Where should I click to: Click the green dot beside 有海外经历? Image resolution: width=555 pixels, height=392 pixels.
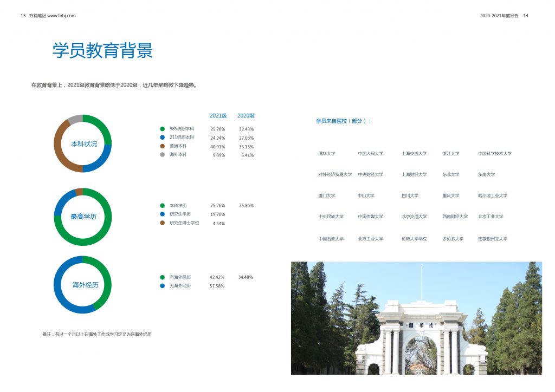[x=162, y=277]
